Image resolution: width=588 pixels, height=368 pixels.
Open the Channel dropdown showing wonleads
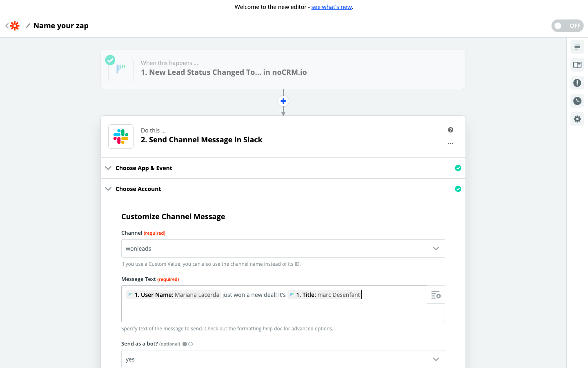(436, 249)
